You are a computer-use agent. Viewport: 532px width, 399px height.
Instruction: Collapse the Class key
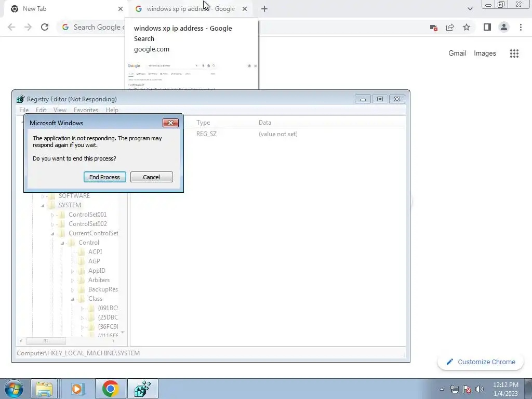72,299
